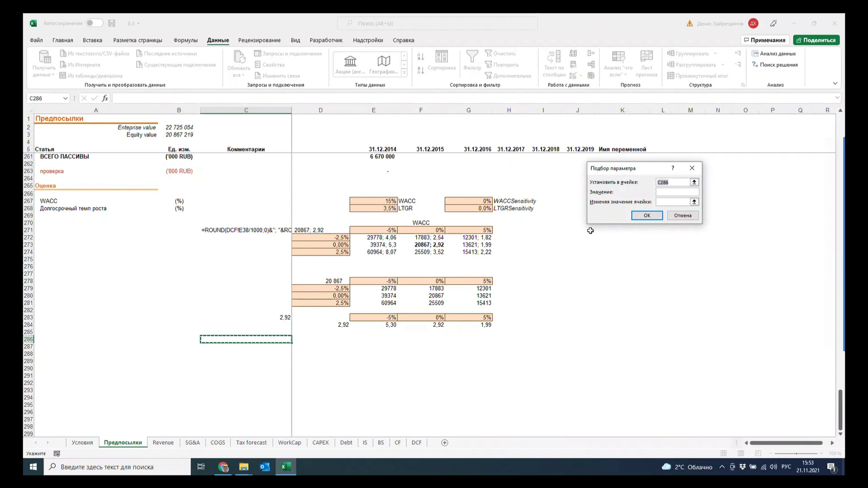This screenshot has width=868, height=488.
Task: Click the 'Изменяя значение ячейки' input field
Action: 673,202
